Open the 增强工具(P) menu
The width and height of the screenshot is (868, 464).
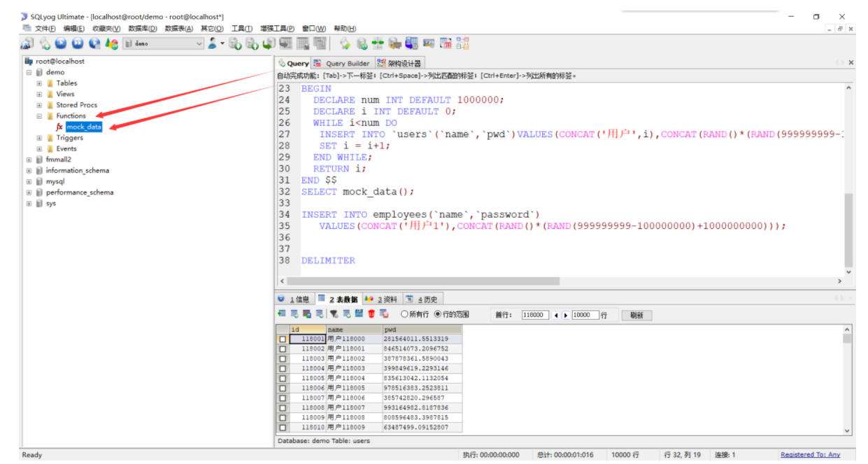coord(277,29)
